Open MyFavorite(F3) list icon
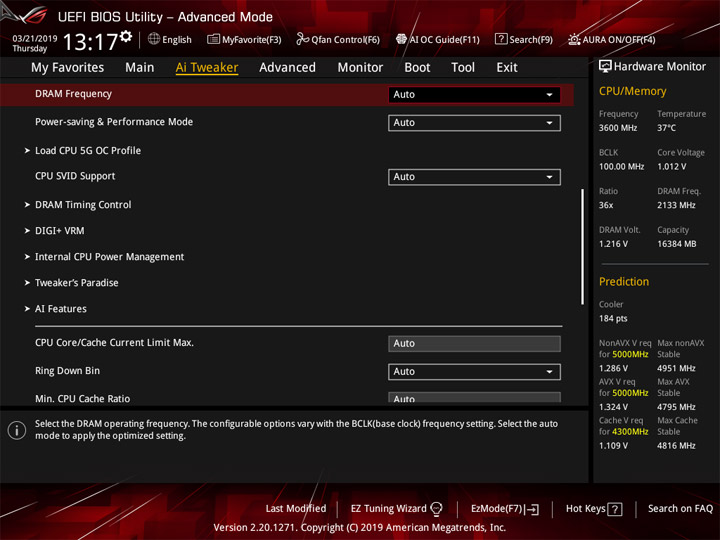 tap(213, 39)
